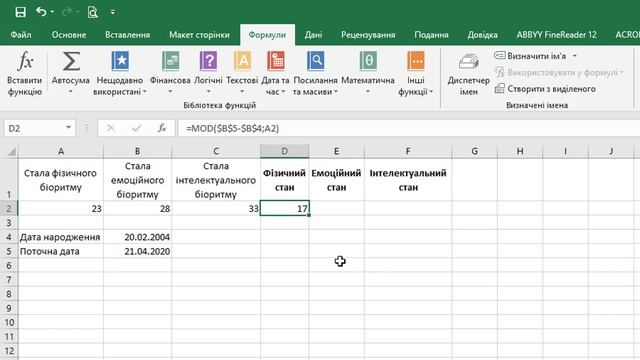Screen dimensions: 640x360
Task: Open print preview icon in quick access toolbar
Action: (x=93, y=12)
